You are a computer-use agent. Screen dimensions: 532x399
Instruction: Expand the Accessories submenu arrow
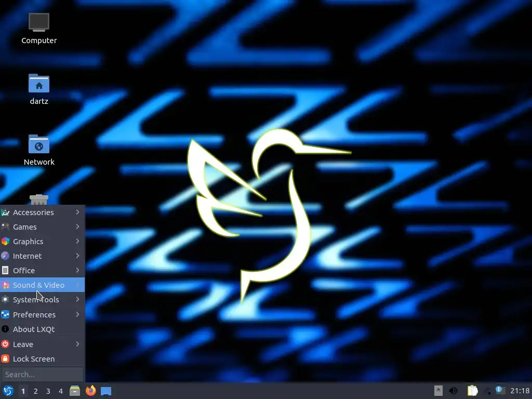click(x=77, y=212)
